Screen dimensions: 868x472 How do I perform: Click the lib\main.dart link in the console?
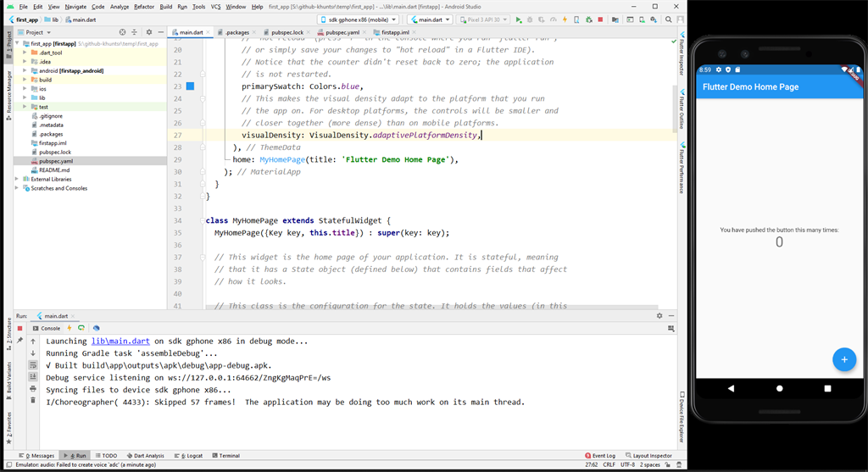120,342
